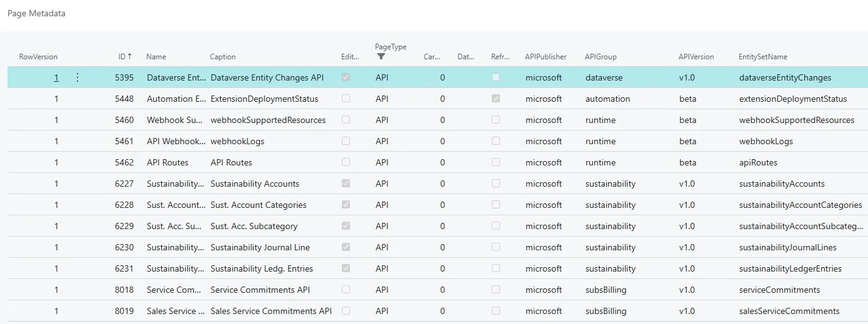
Task: Click caption Sust. Acc. Subcategory
Action: pyautogui.click(x=254, y=226)
